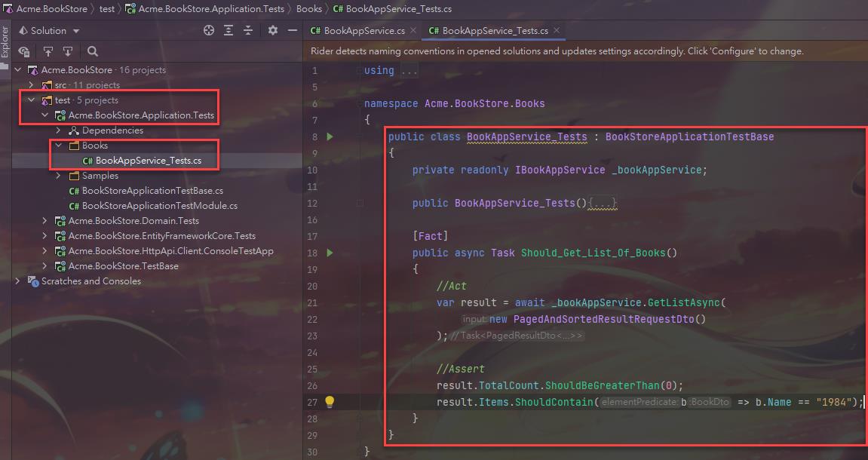Image resolution: width=868 pixels, height=460 pixels.
Task: Expand the Samples folder
Action: 59,176
